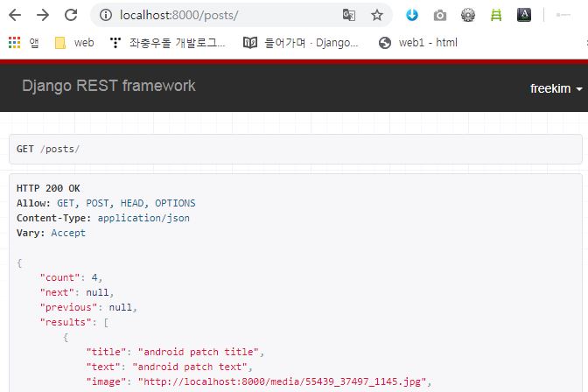The image size is (588, 392).
Task: Click the green ladder extension icon
Action: click(496, 15)
